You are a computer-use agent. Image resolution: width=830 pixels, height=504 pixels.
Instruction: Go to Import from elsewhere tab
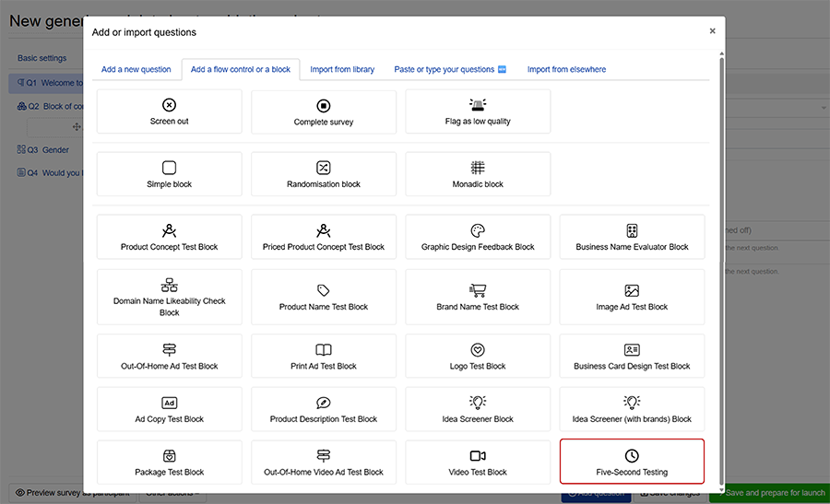[x=566, y=69]
